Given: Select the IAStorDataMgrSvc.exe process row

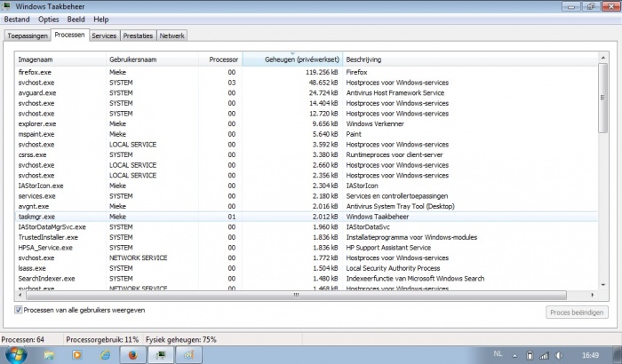Looking at the screenshot, I should point(307,226).
